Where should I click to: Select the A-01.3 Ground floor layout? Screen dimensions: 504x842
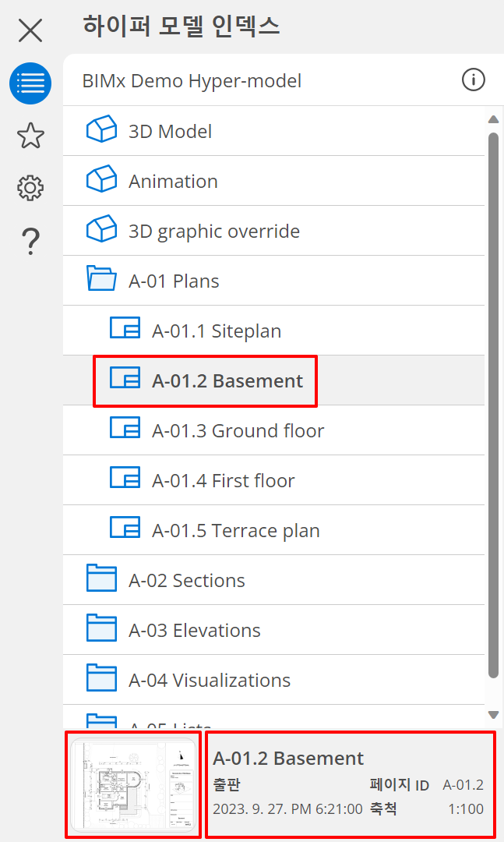click(238, 431)
